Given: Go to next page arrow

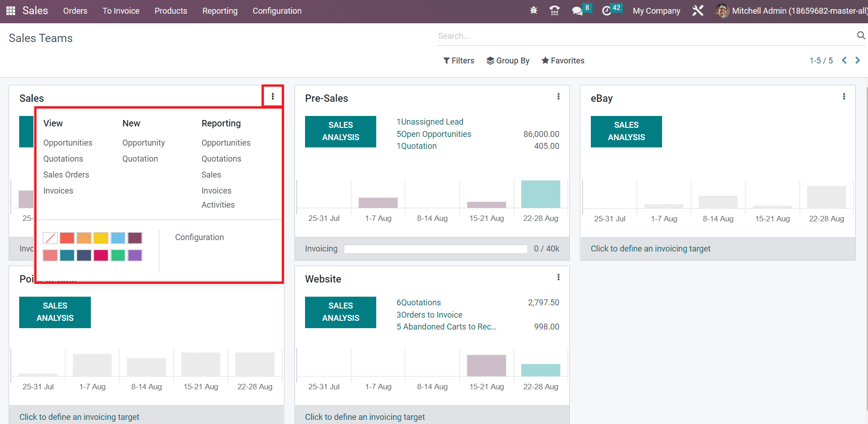Looking at the screenshot, I should pyautogui.click(x=857, y=60).
